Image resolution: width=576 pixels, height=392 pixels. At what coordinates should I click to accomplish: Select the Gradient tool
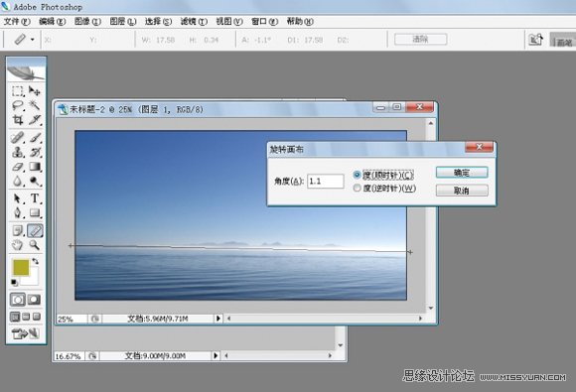click(x=35, y=167)
